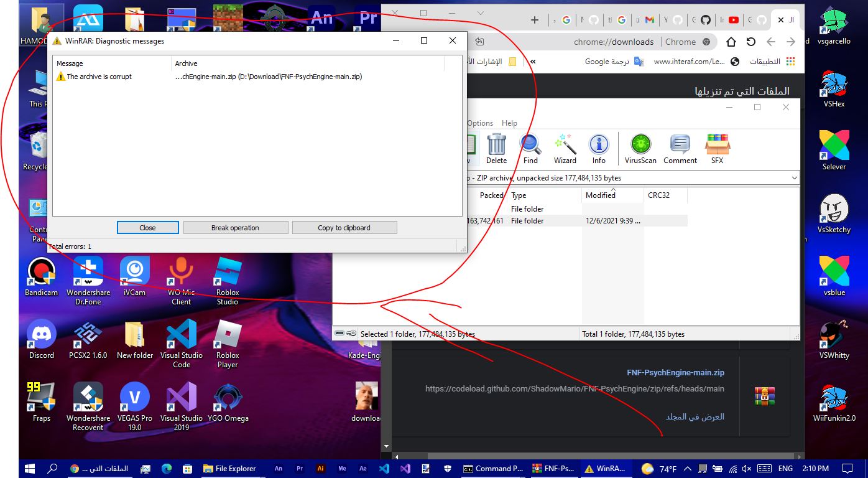
Task: Add a Comment to the archive
Action: (680, 148)
